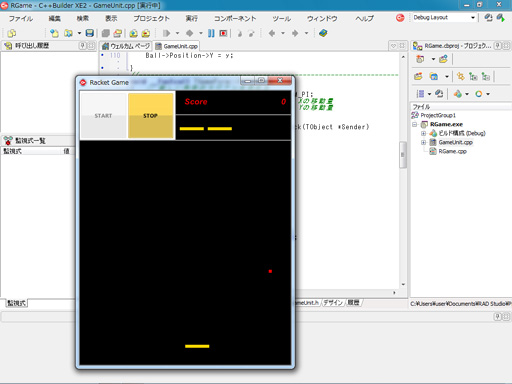This screenshot has width=512, height=384.
Task: Open the Forward arrow history dropdown
Action: [306, 33]
